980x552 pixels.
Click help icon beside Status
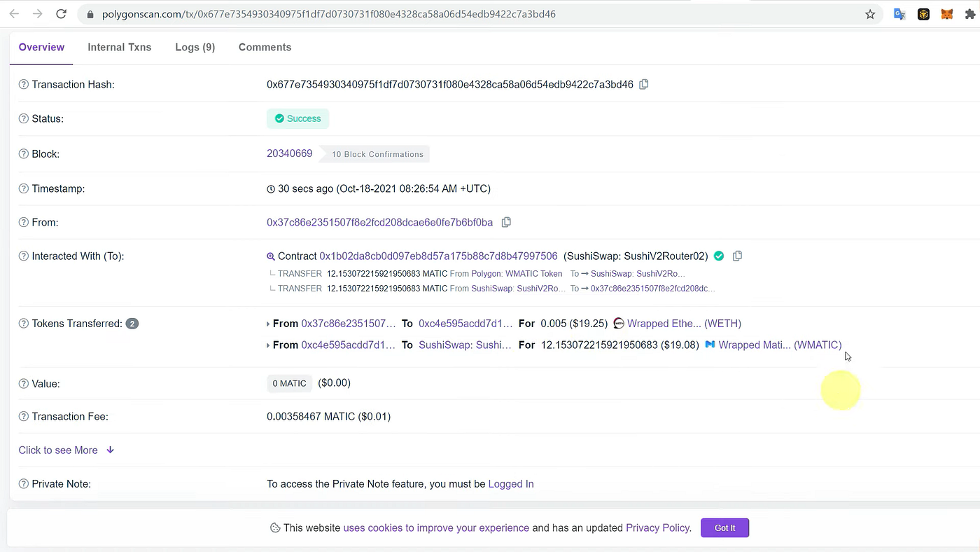click(x=24, y=119)
